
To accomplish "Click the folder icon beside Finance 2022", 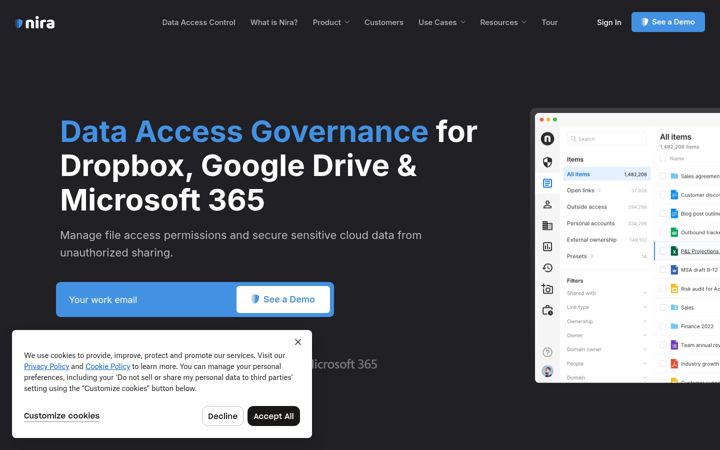I will point(675,326).
